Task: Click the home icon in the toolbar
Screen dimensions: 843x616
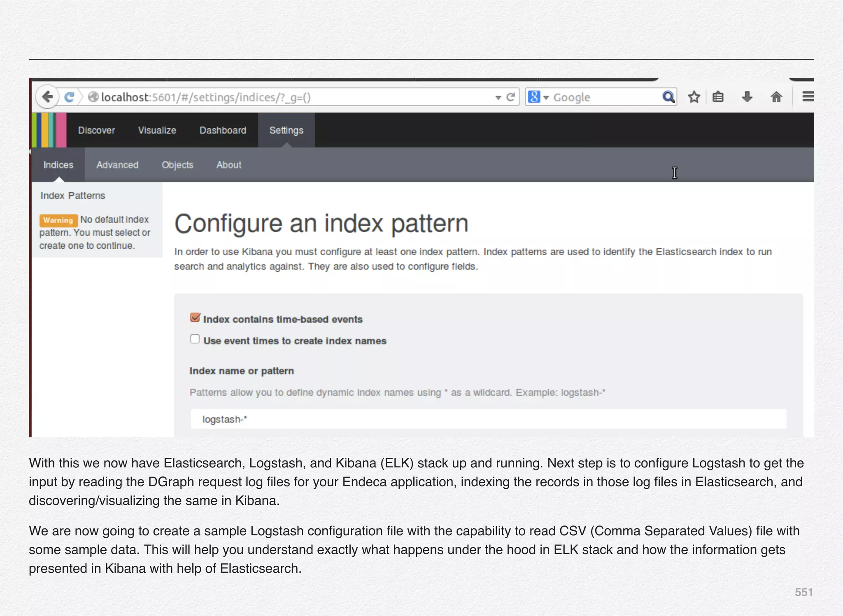Action: (776, 97)
